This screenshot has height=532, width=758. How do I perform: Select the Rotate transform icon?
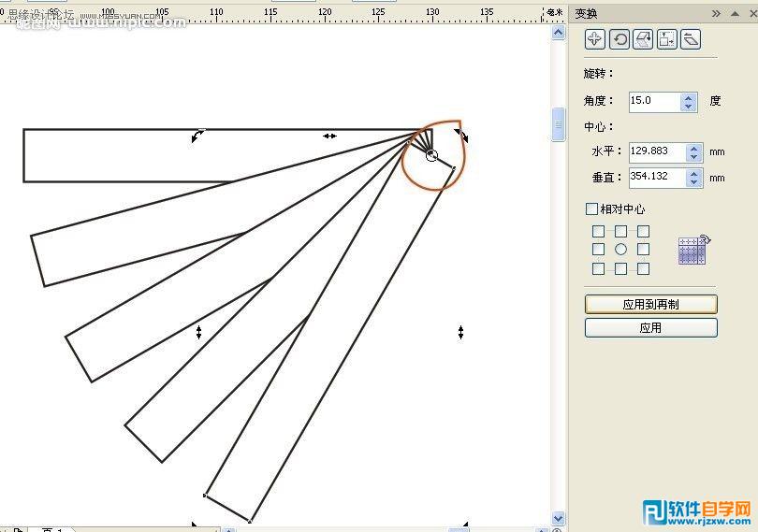pos(619,38)
